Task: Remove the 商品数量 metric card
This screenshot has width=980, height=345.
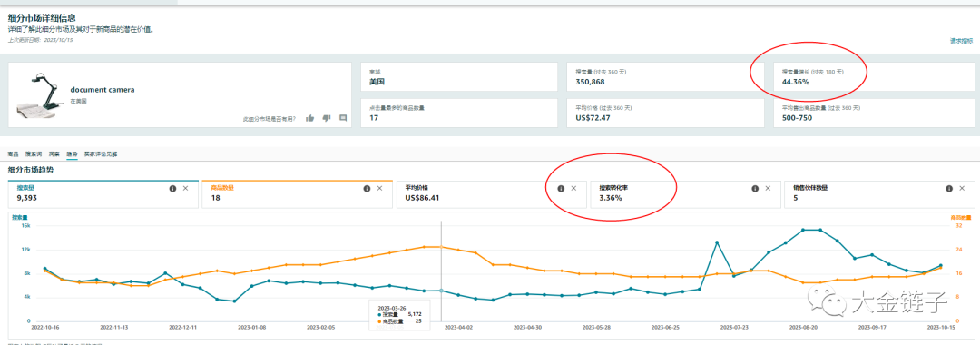Action: pyautogui.click(x=379, y=188)
